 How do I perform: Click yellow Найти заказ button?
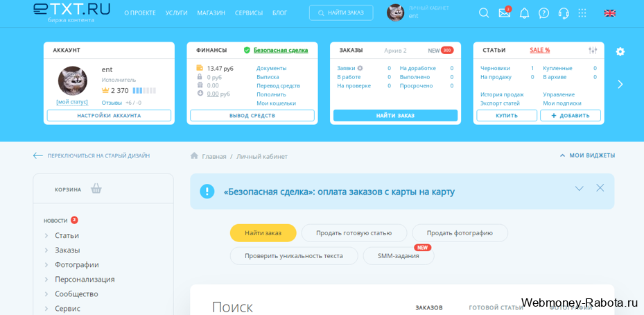[x=263, y=232]
